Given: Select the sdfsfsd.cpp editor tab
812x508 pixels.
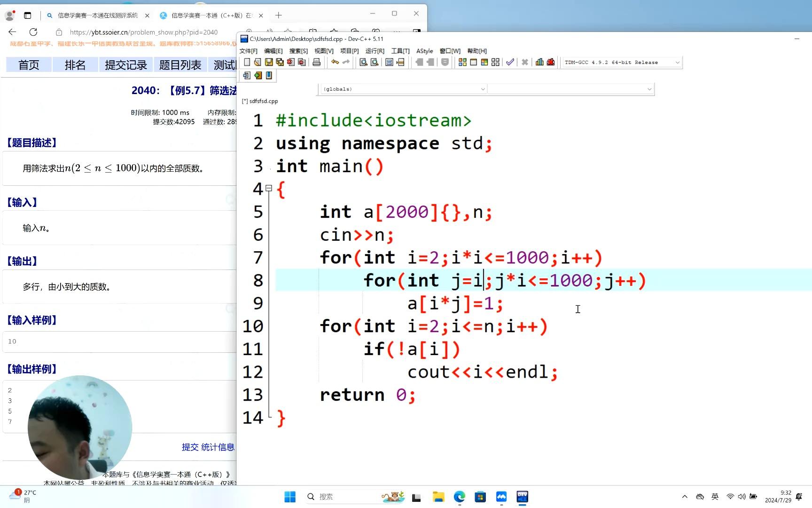Looking at the screenshot, I should 260,101.
